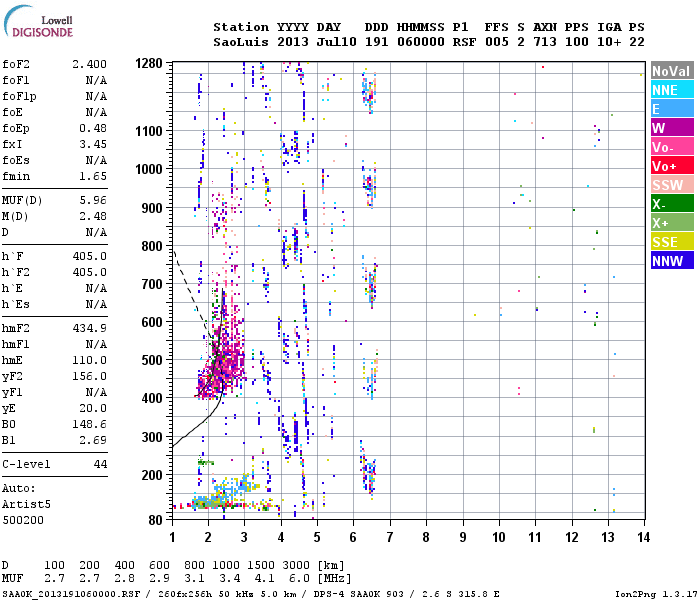Click the 060000 time value

pyautogui.click(x=421, y=42)
